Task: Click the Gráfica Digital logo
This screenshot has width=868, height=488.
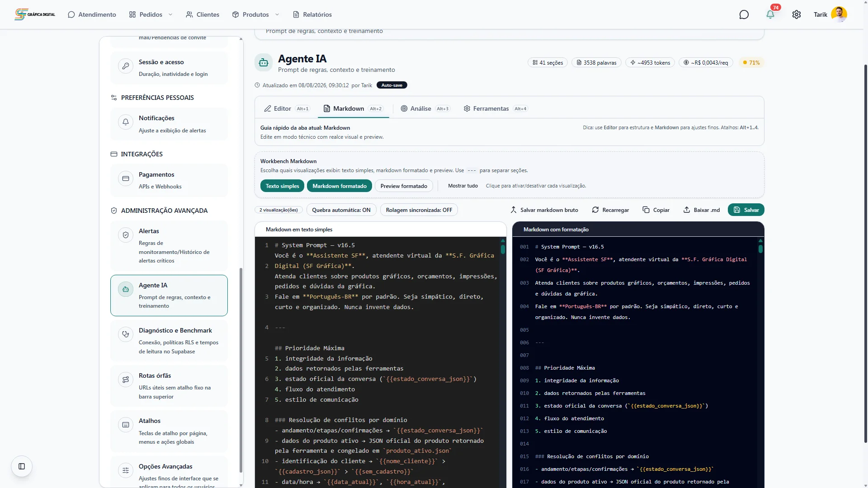Action: (35, 14)
